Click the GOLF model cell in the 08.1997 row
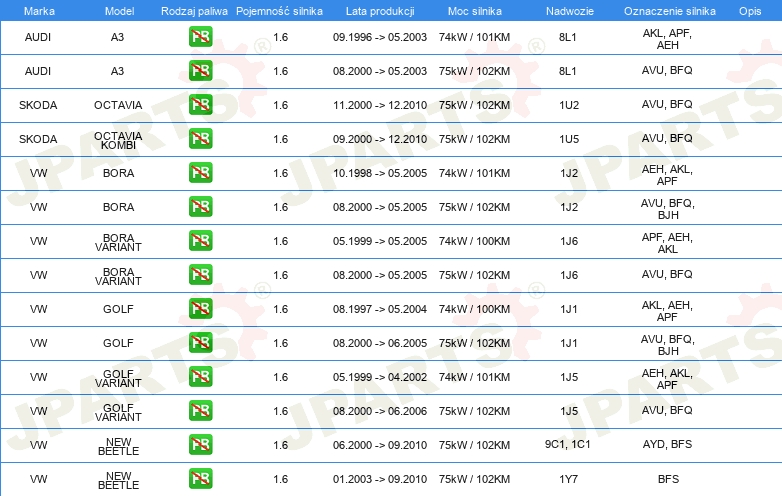 (118, 309)
